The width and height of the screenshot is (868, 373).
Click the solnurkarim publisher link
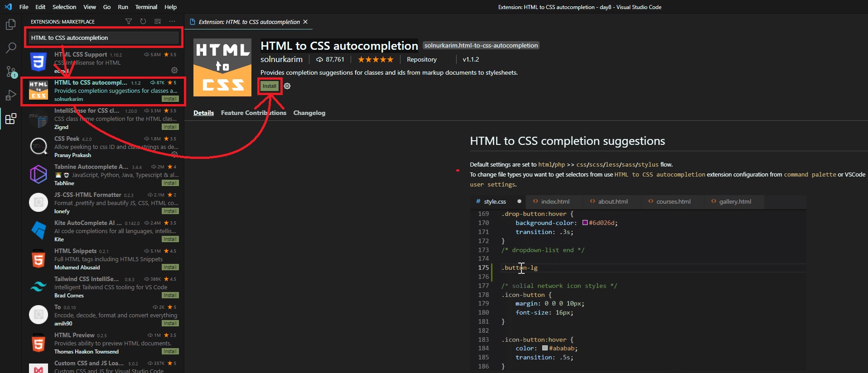click(x=281, y=59)
